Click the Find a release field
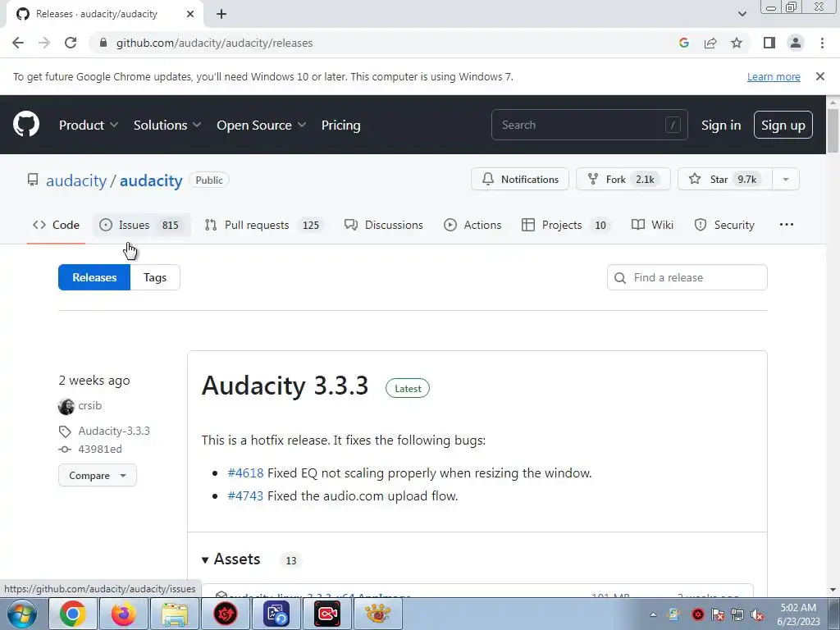The width and height of the screenshot is (840, 630). pos(687,277)
